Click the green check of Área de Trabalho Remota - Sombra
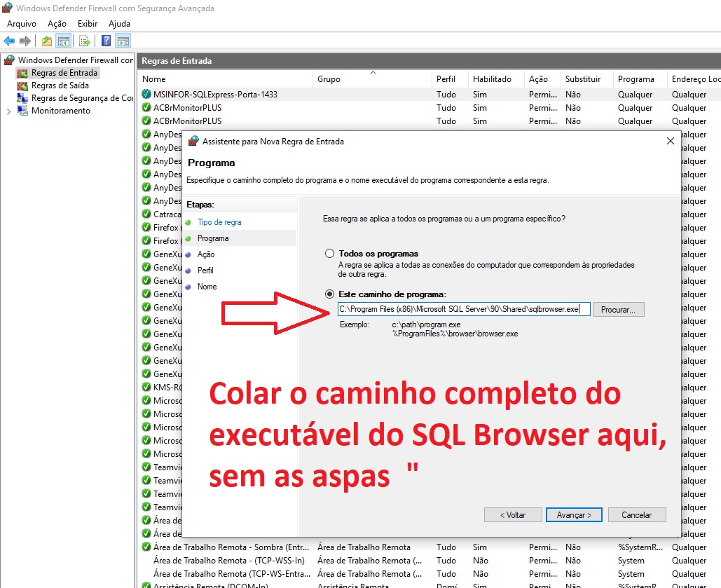The image size is (721, 588). [146, 547]
